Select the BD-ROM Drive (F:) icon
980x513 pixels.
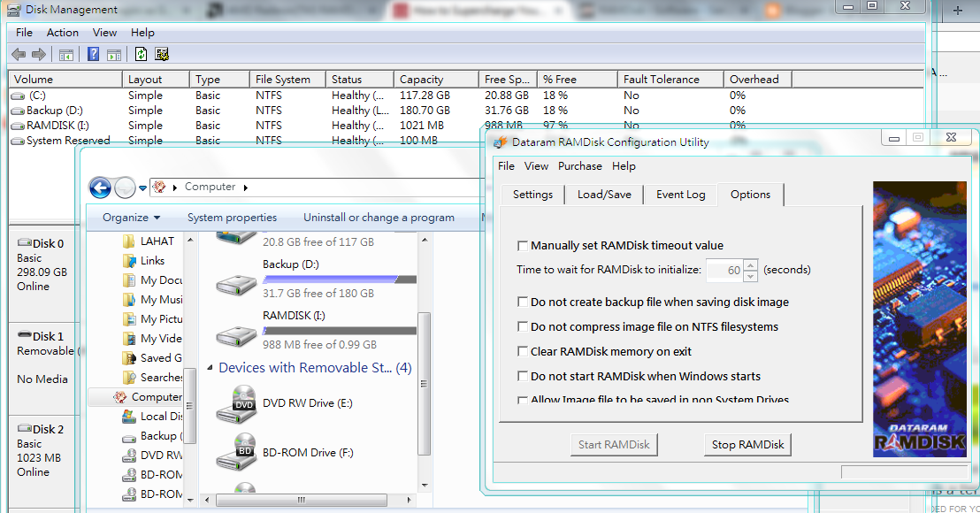[x=236, y=452]
